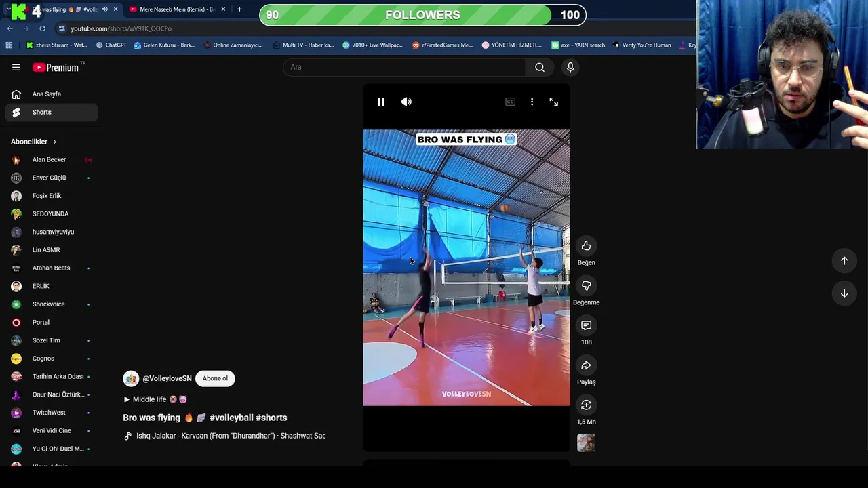Open Portal channel

[x=52, y=322]
